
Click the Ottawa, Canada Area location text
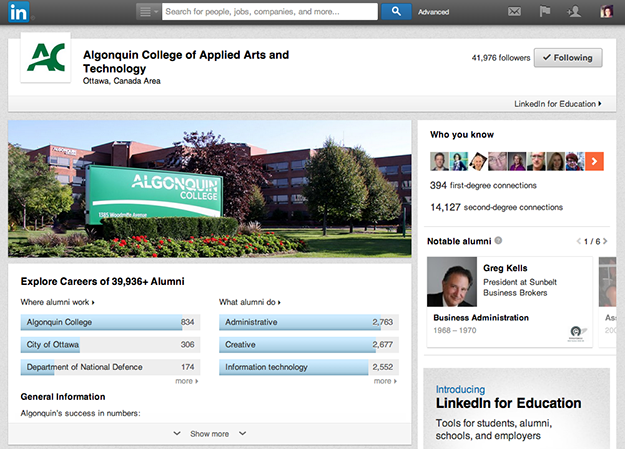(x=122, y=81)
